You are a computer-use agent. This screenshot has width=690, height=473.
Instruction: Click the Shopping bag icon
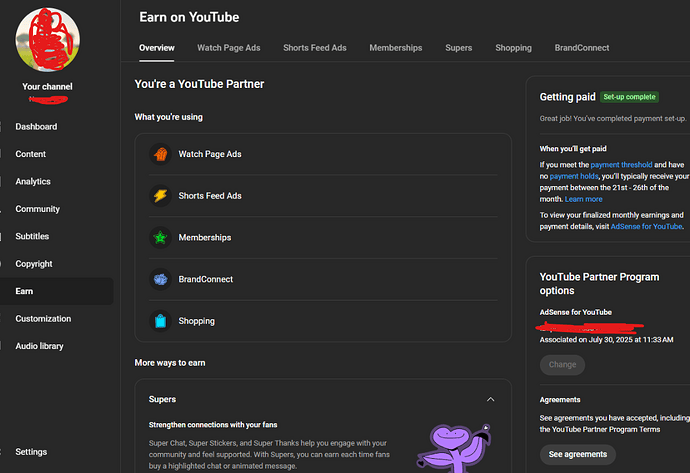click(x=160, y=321)
